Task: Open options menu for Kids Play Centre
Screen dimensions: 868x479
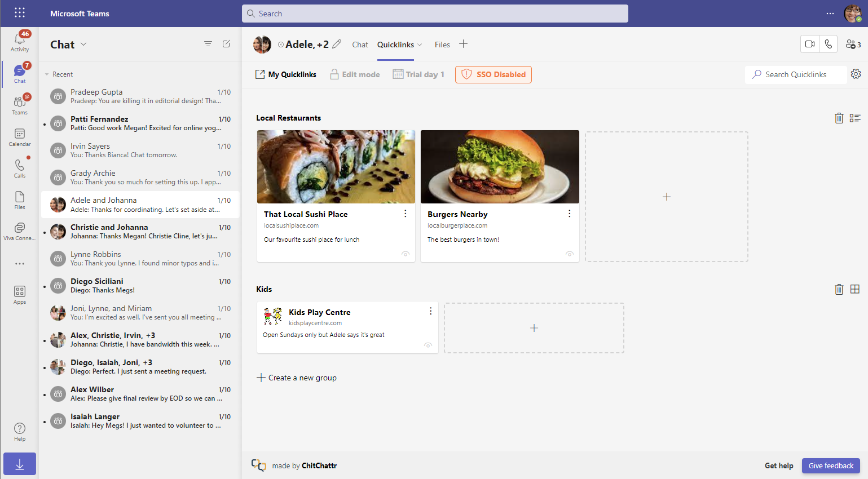Action: tap(430, 311)
